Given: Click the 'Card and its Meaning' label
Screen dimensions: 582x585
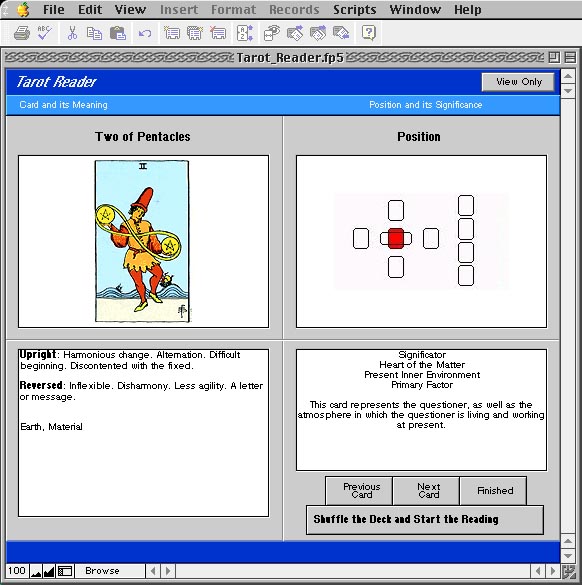Looking at the screenshot, I should [63, 105].
